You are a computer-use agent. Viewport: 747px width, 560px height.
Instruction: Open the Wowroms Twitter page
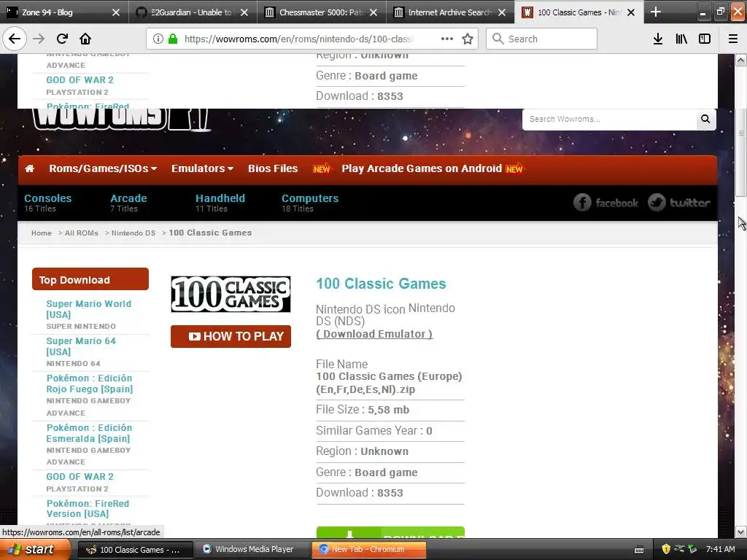tap(679, 203)
